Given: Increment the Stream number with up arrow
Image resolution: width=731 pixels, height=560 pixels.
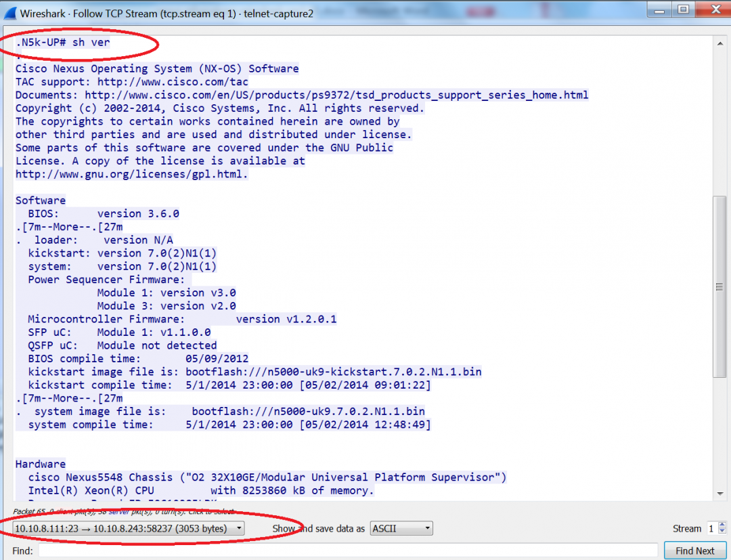Looking at the screenshot, I should point(721,525).
